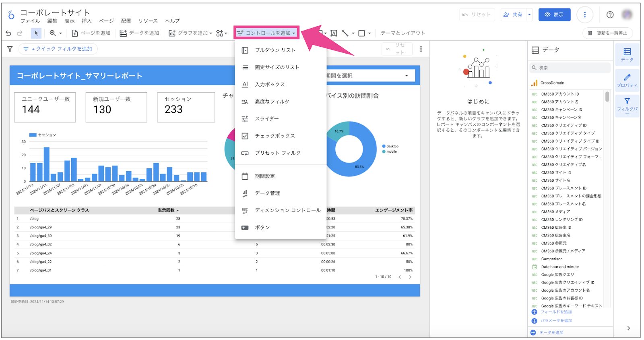The height and width of the screenshot is (340, 644).
Task: Open the zoom level dropdown arrow
Action: pyautogui.click(x=61, y=33)
